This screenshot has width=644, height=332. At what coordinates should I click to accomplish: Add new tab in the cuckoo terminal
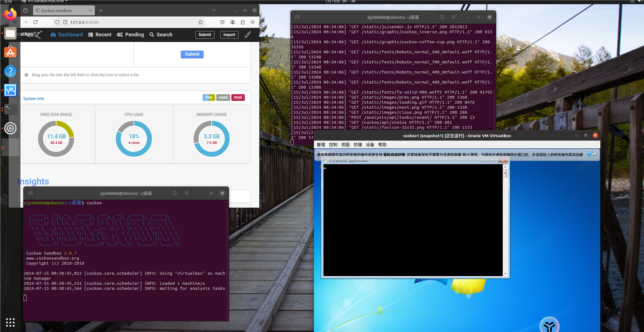point(30,193)
